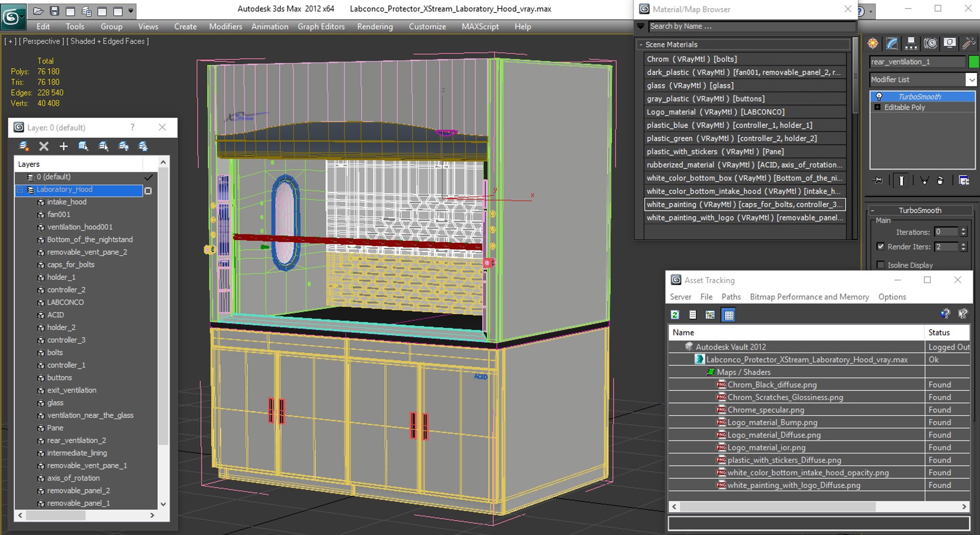Open the Utilities hammer panel tab
This screenshot has width=980, height=535.
(968, 44)
